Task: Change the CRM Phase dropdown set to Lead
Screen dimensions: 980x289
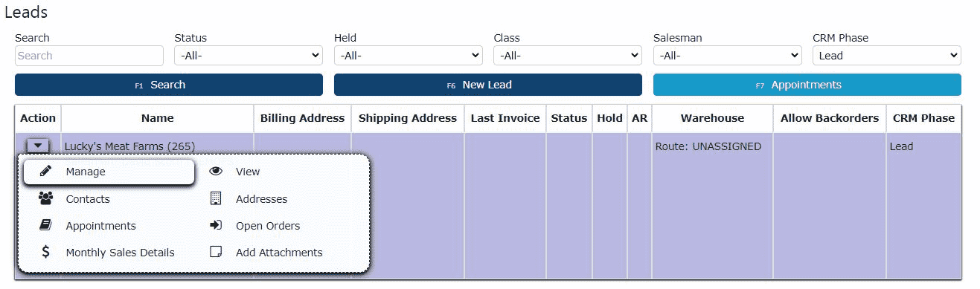Action: (887, 56)
